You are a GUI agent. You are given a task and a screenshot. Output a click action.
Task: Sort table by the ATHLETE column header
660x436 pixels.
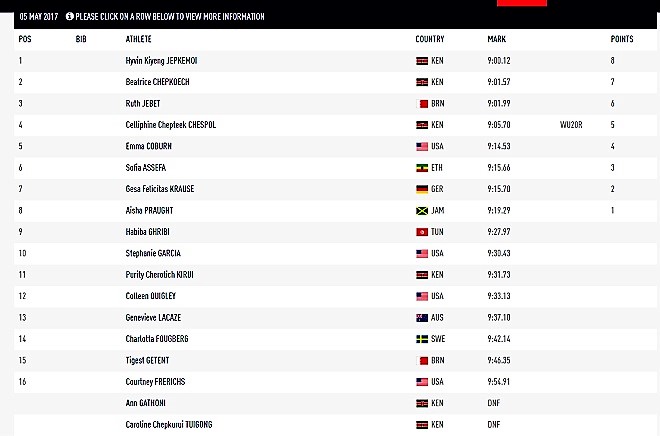138,39
